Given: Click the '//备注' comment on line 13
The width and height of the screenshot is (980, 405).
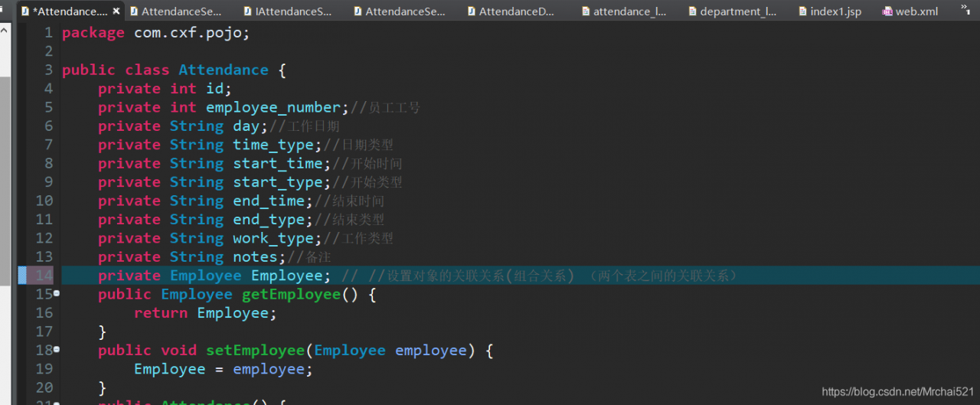Looking at the screenshot, I should coord(309,257).
